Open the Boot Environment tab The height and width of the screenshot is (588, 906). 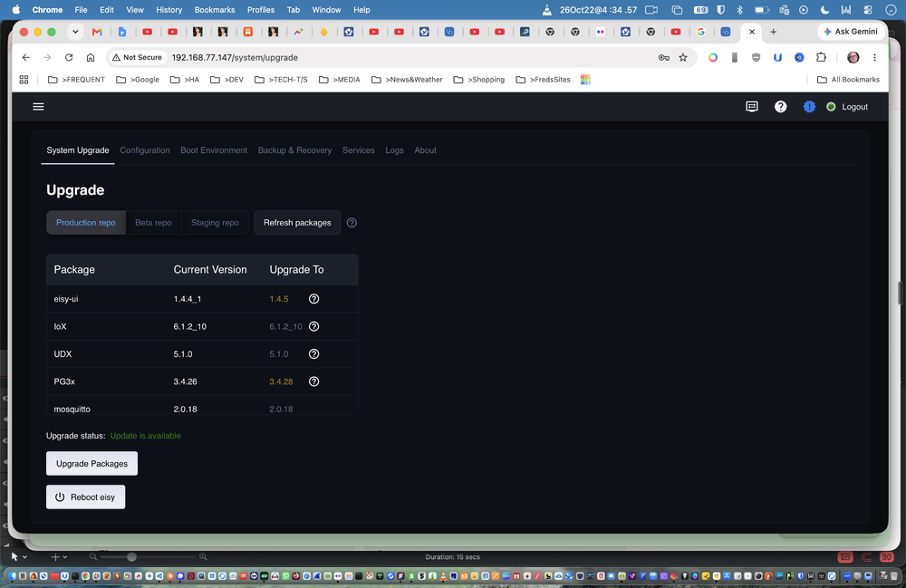pyautogui.click(x=214, y=150)
